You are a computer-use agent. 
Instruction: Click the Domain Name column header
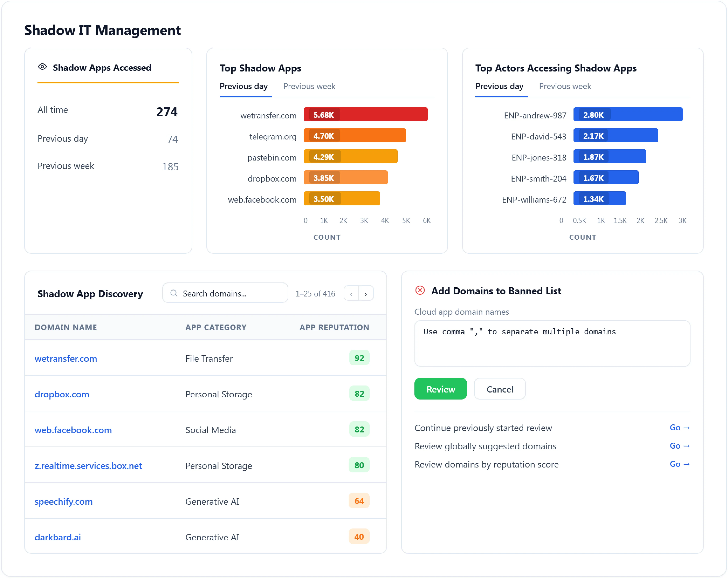coord(66,327)
